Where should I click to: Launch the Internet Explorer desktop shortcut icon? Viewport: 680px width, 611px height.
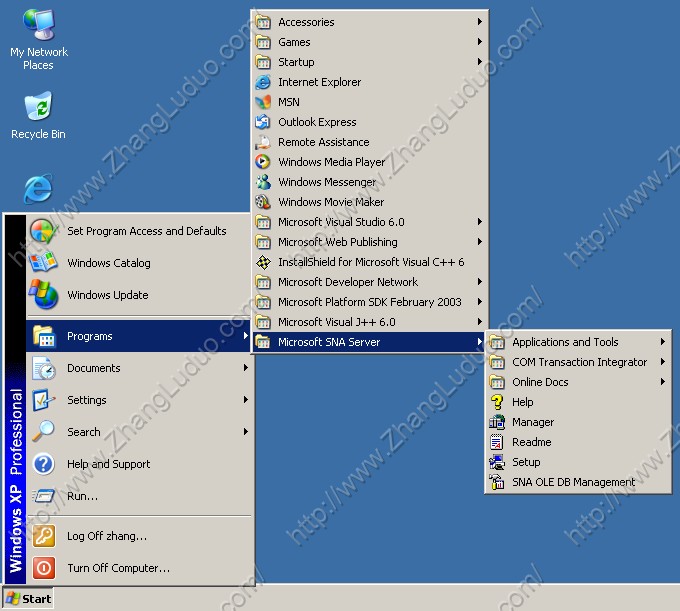(39, 189)
